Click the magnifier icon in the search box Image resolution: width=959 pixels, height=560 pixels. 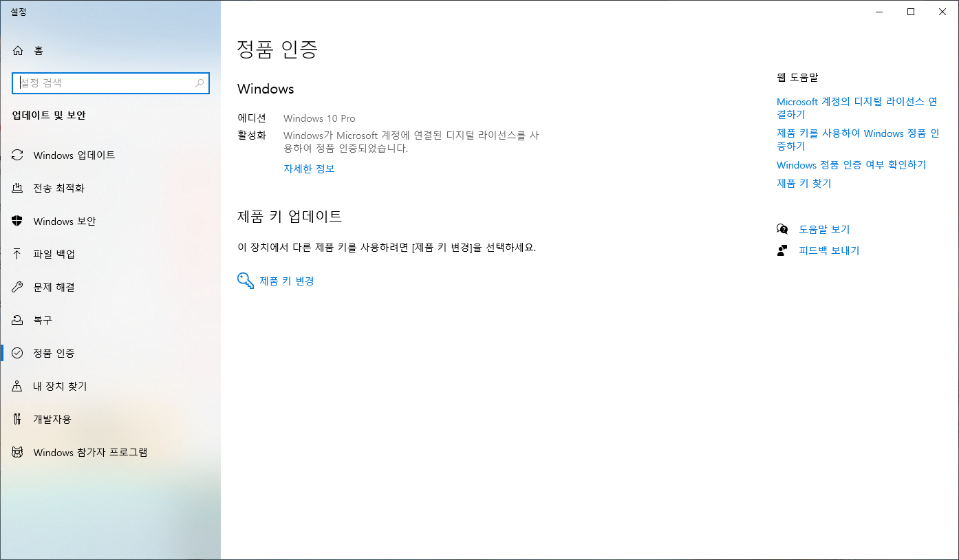pos(200,83)
